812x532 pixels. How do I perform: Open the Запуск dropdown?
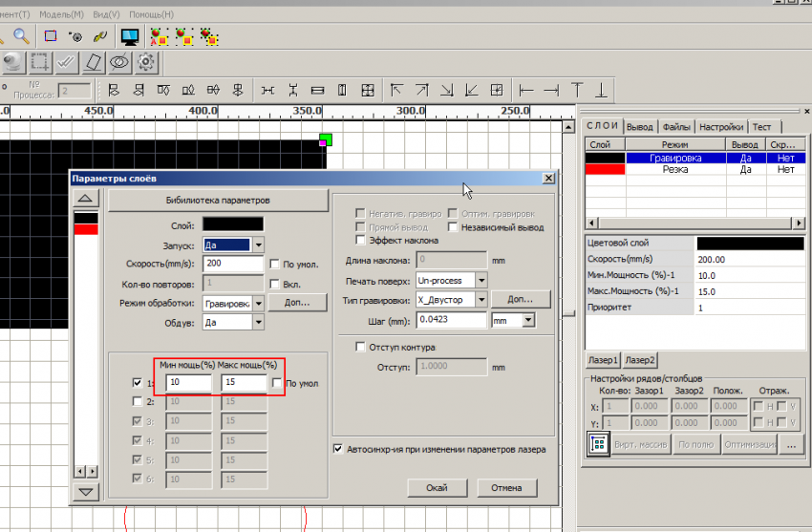258,245
